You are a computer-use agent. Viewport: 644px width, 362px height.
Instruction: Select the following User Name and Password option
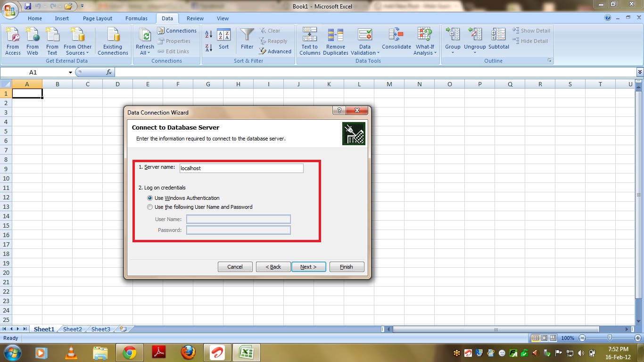(x=150, y=207)
